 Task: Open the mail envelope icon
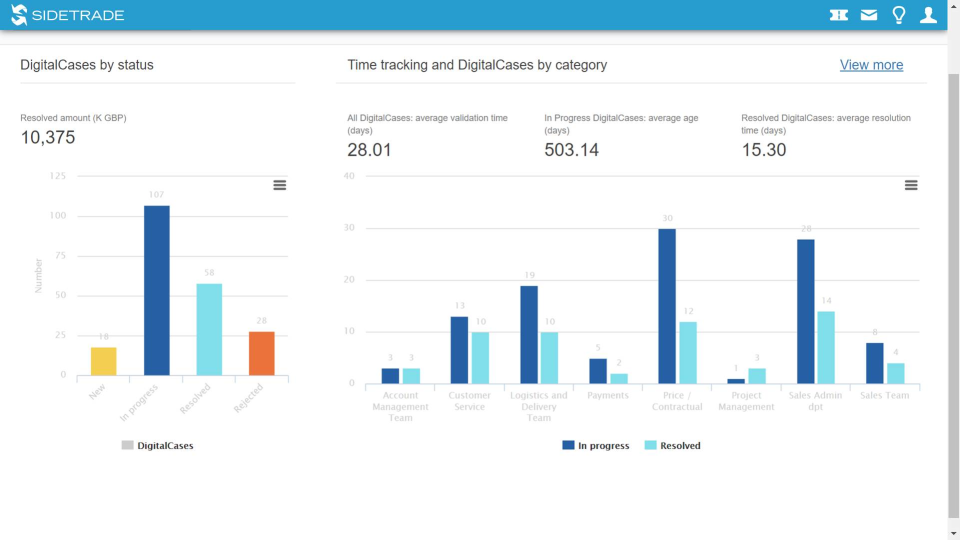(868, 15)
